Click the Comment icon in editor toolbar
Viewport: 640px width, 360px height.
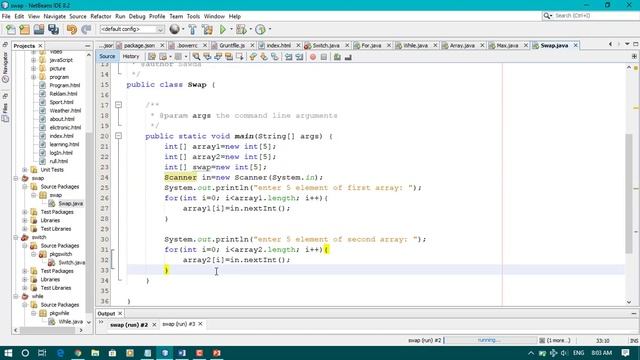337,57
